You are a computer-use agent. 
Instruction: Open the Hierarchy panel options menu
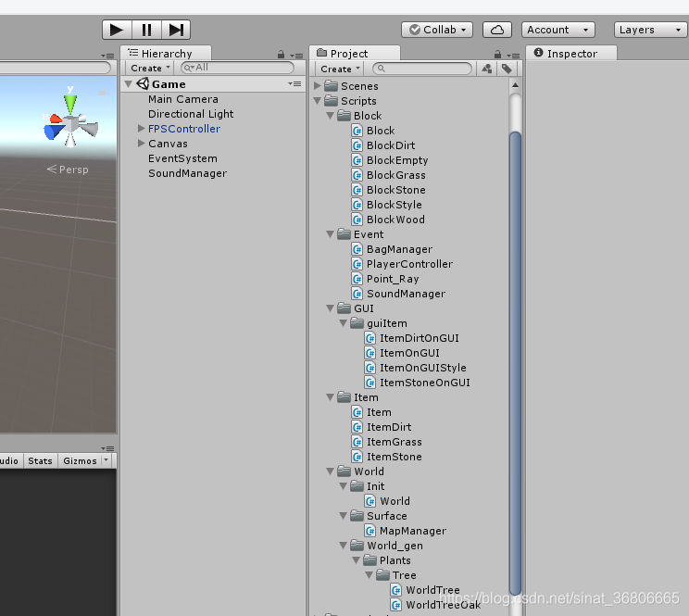click(296, 56)
